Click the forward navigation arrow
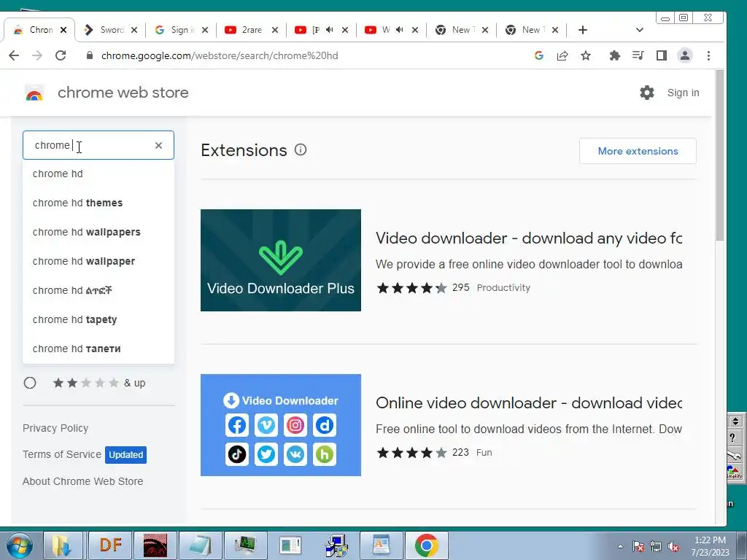The height and width of the screenshot is (560, 747). [x=37, y=55]
